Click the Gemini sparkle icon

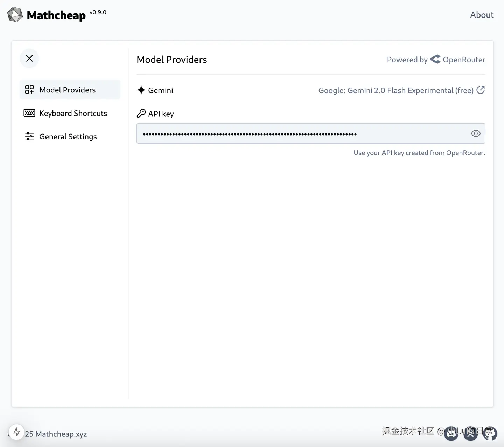pos(141,90)
